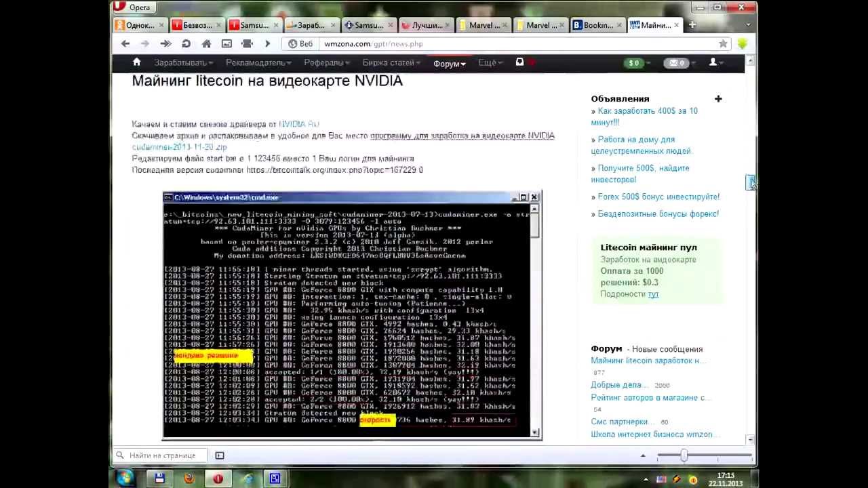Viewport: 868px width, 488px height.
Task: Open the floppy-disk app in taskbar
Action: [159, 479]
